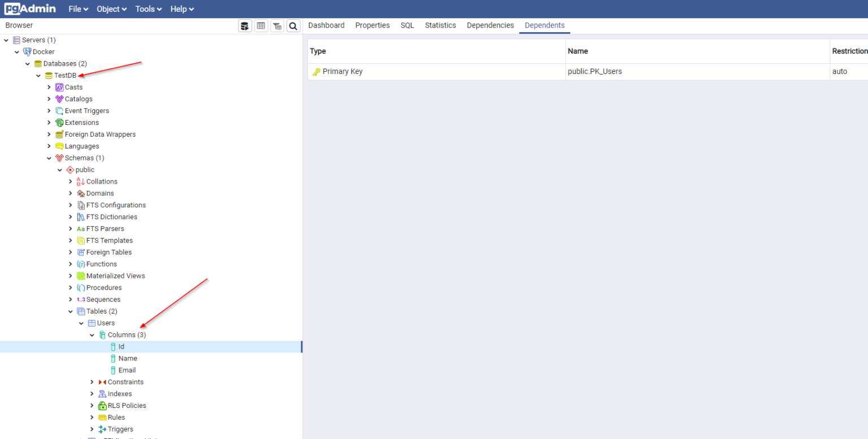The image size is (868, 439).
Task: Expand the Sequences tree node
Action: tap(71, 299)
